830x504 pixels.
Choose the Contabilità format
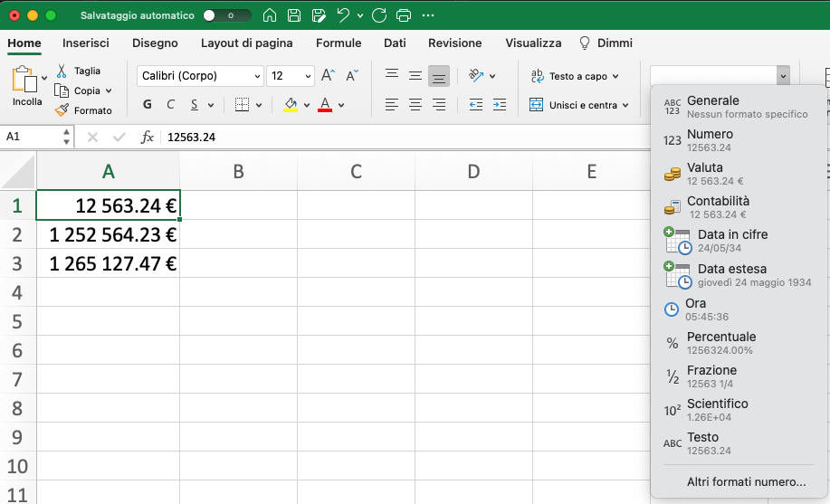pos(739,207)
